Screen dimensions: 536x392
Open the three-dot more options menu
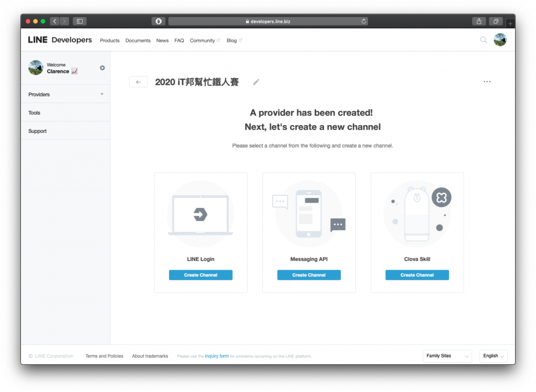(487, 82)
